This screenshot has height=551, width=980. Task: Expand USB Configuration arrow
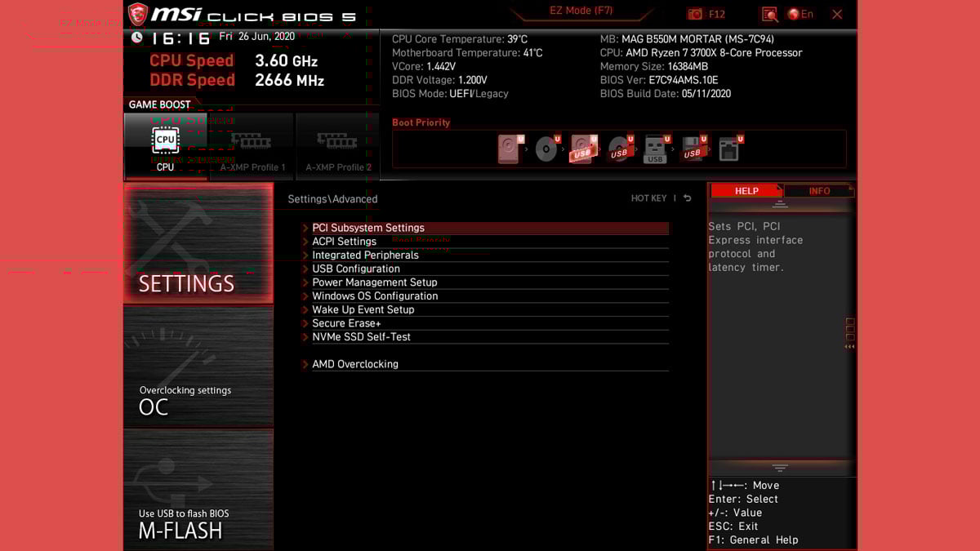305,269
